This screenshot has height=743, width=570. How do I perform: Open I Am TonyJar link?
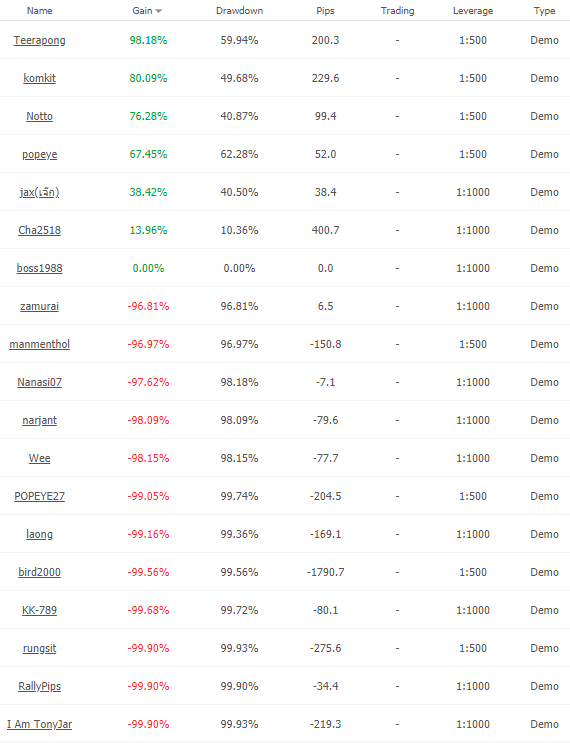39,724
